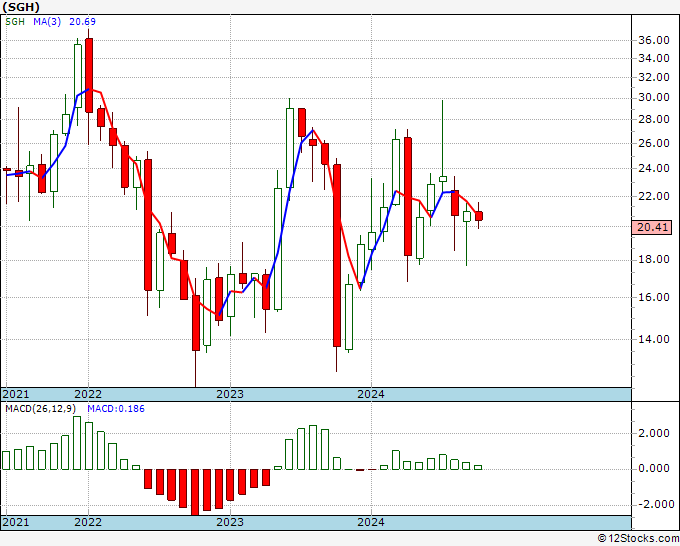Click the tallest green MACD bar before 2022
Image resolution: width=680 pixels, height=546 pixels.
tap(77, 443)
